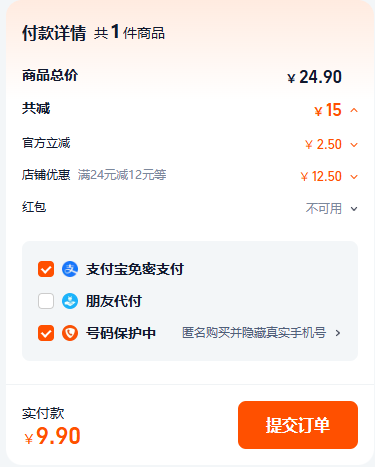Screen dimensions: 375x467
Task: Click the 不可用 red packet status text
Action: (324, 209)
